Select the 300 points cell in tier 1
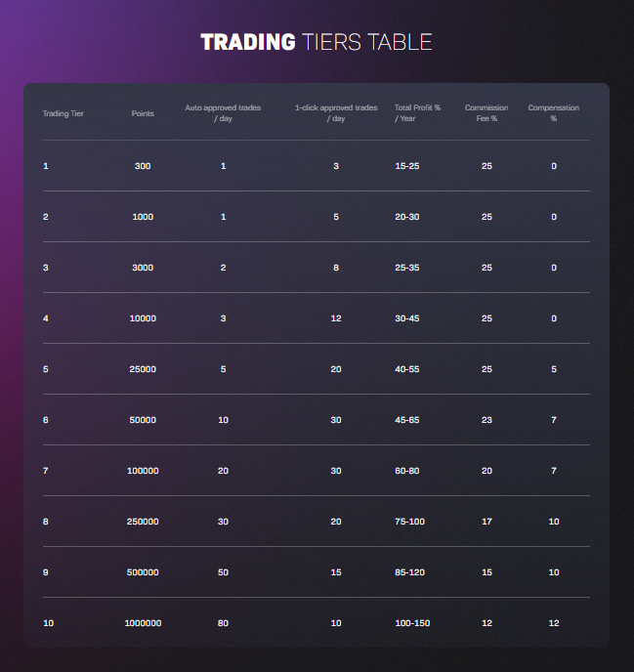This screenshot has width=634, height=672. [x=143, y=166]
